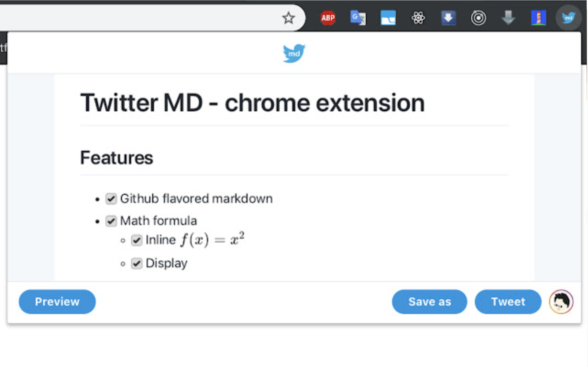Click the Twitter MD bird logo in popup
The width and height of the screenshot is (588, 367).
294,53
